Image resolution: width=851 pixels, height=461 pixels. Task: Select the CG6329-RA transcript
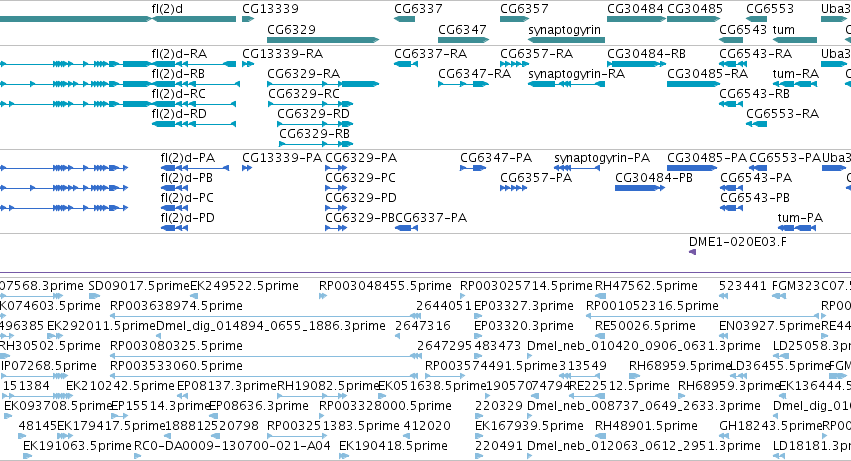(323, 84)
